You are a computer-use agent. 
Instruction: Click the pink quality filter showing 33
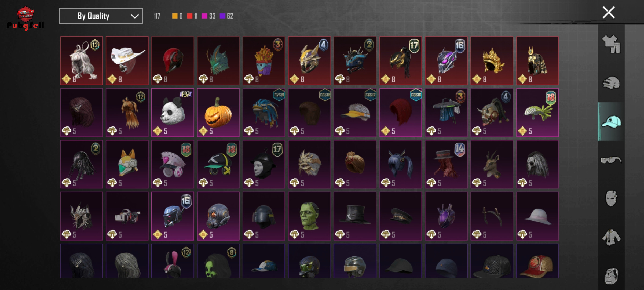pos(209,16)
